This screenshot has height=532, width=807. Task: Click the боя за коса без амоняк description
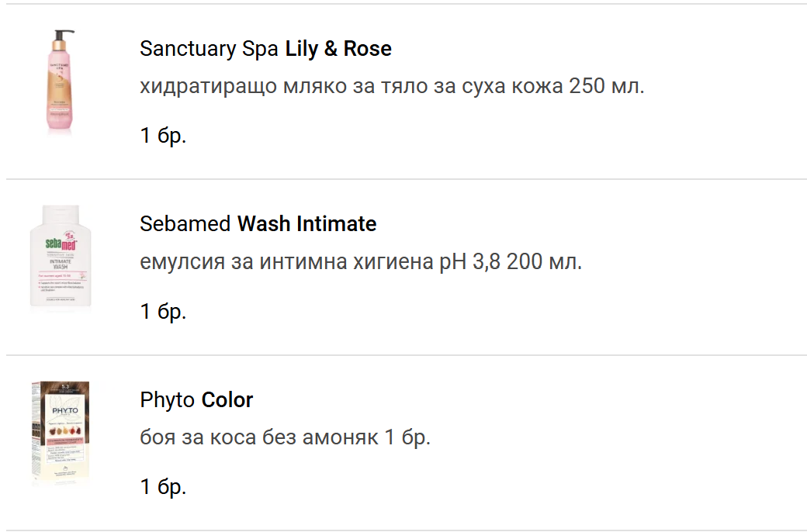(x=285, y=437)
